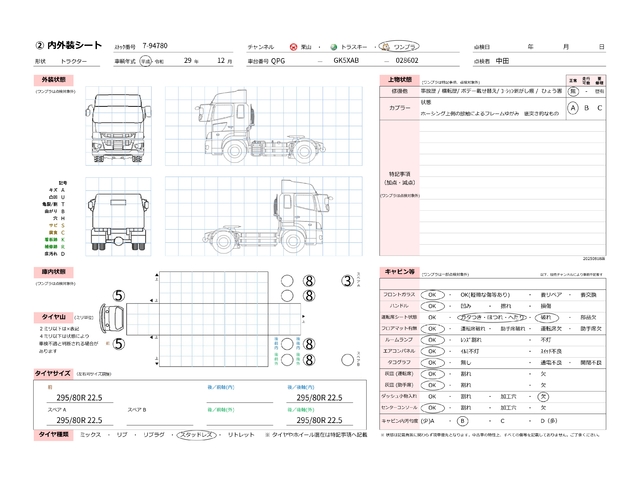Image resolution: width=640 pixels, height=480 pixels.
Task: Click the top-view truck cab icon
Action: pos(109,320)
